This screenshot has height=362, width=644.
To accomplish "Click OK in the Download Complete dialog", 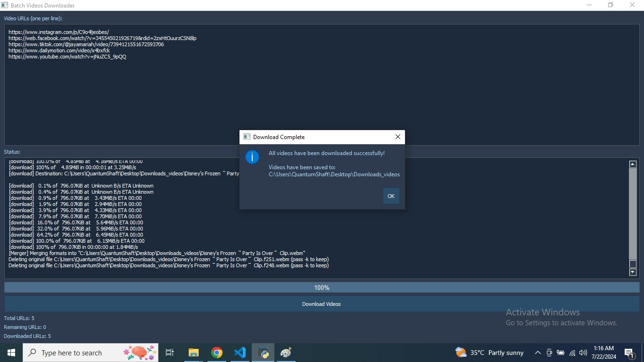I will [x=391, y=196].
